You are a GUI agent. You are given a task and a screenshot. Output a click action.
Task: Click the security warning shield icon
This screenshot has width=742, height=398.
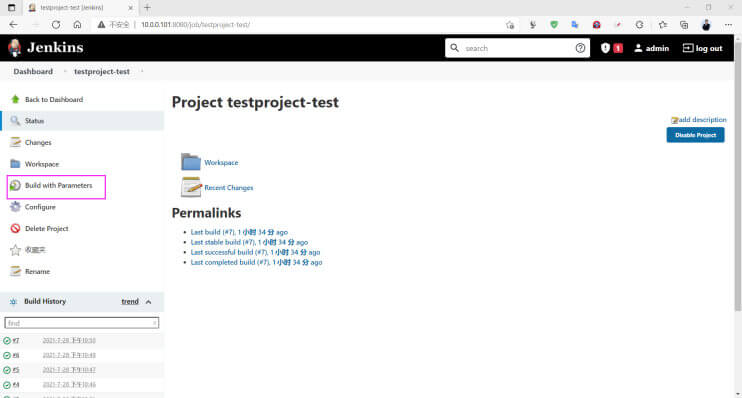[x=605, y=48]
